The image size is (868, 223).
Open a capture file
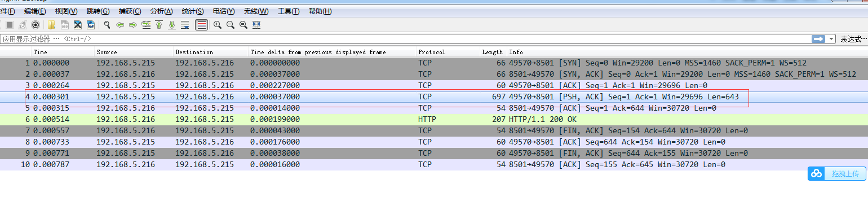click(x=51, y=25)
